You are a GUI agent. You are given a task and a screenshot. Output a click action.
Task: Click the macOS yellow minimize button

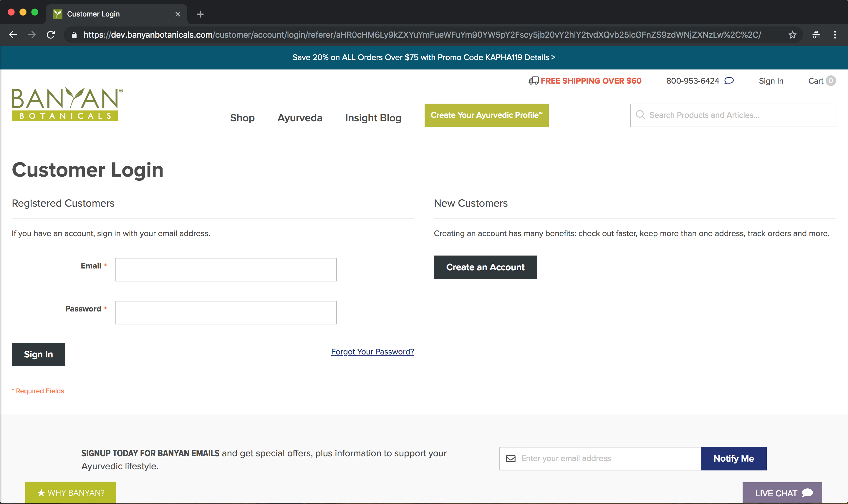pyautogui.click(x=23, y=12)
